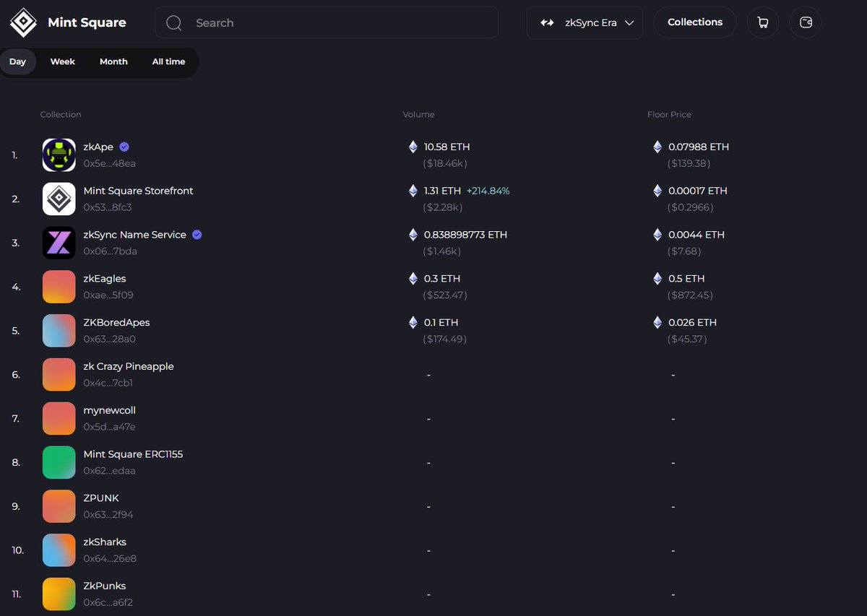Open the zkSync Name Service link
The image size is (867, 616).
[x=135, y=235]
